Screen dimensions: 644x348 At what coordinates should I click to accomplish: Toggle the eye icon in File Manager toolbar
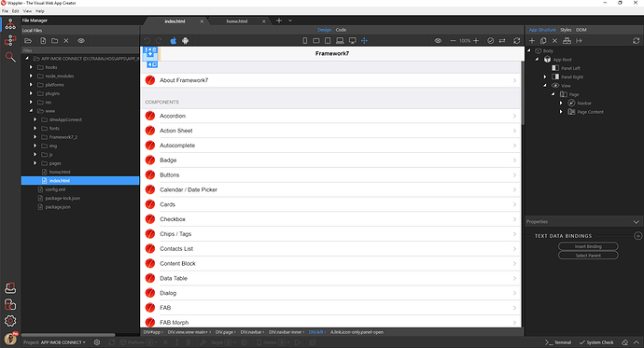[81, 41]
